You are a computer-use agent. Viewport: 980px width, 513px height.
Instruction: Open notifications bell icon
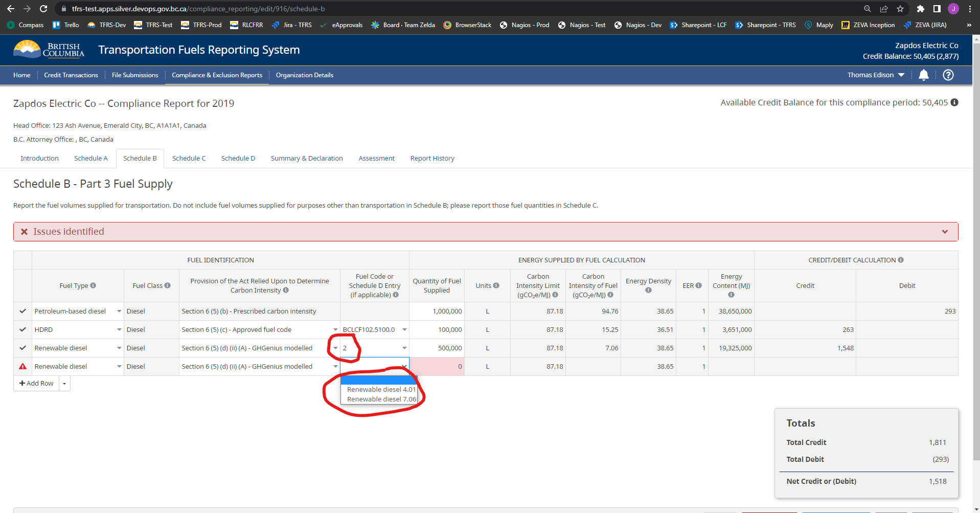924,75
